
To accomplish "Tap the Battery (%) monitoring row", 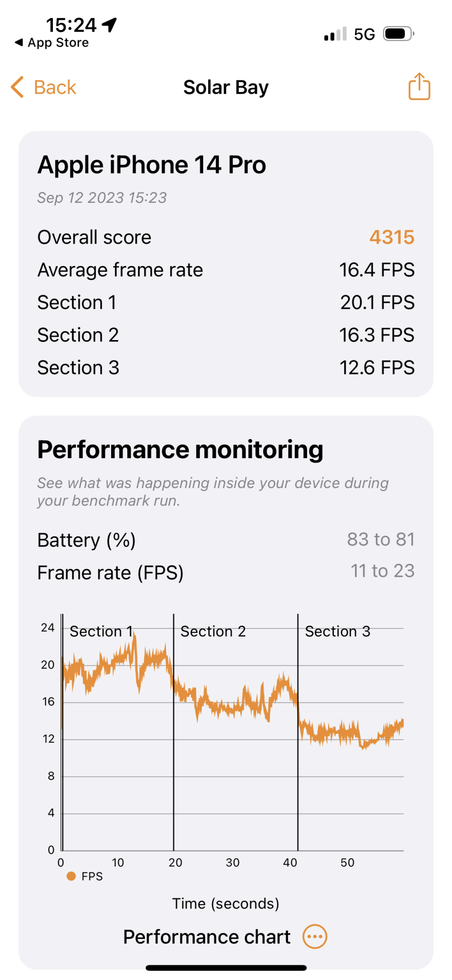I will click(226, 540).
